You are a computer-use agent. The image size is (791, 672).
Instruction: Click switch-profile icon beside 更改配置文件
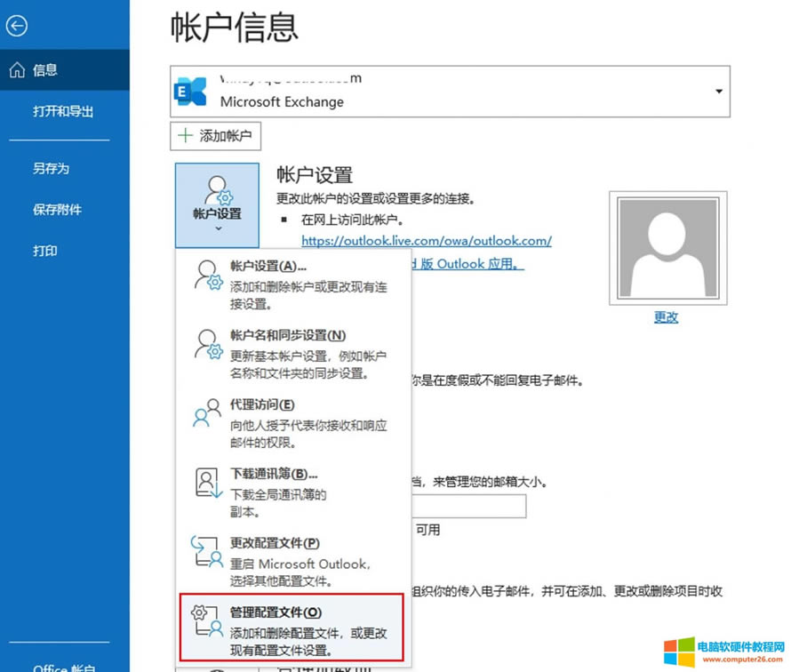click(207, 552)
